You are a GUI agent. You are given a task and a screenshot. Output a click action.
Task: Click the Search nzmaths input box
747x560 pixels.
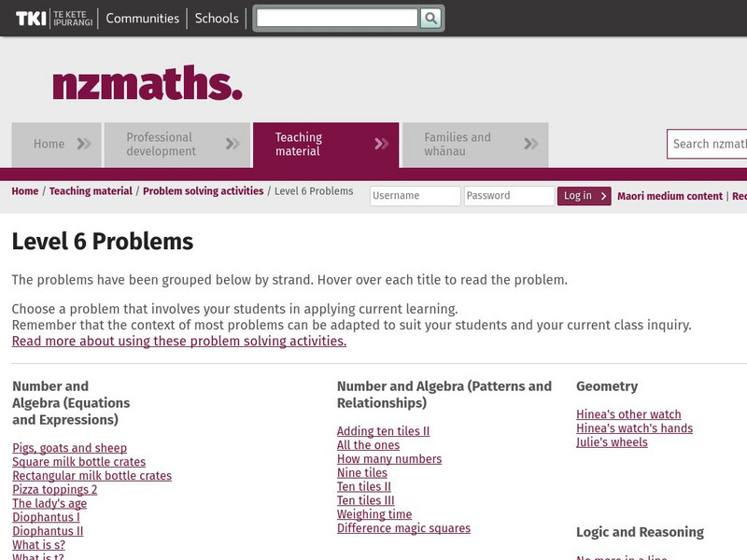pos(707,144)
